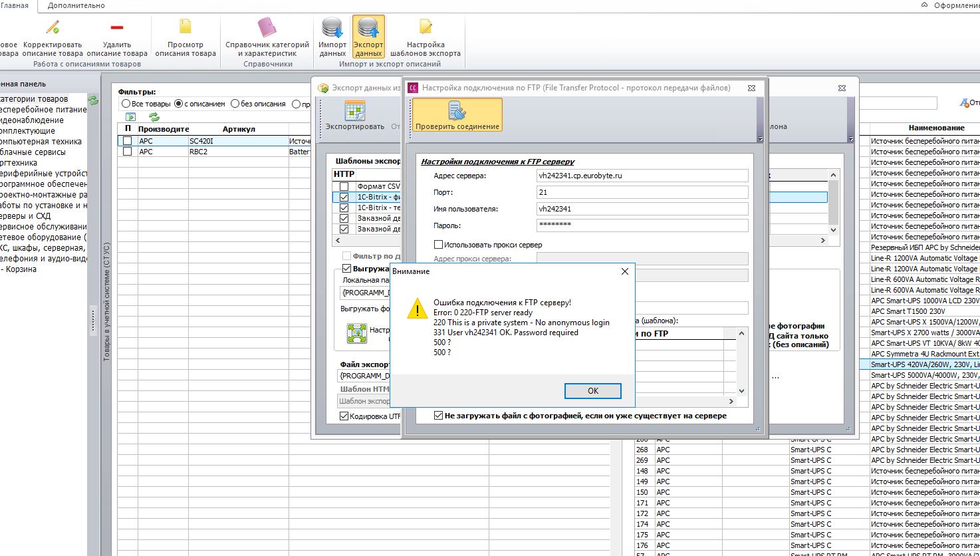Image resolution: width=980 pixels, height=556 pixels.
Task: Click the Адрес сервера input field
Action: point(642,176)
